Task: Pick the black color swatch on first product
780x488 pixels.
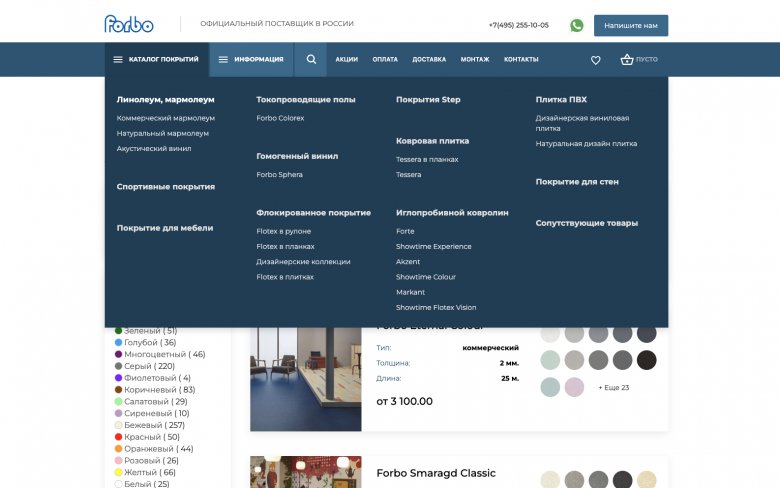Action: tap(647, 360)
